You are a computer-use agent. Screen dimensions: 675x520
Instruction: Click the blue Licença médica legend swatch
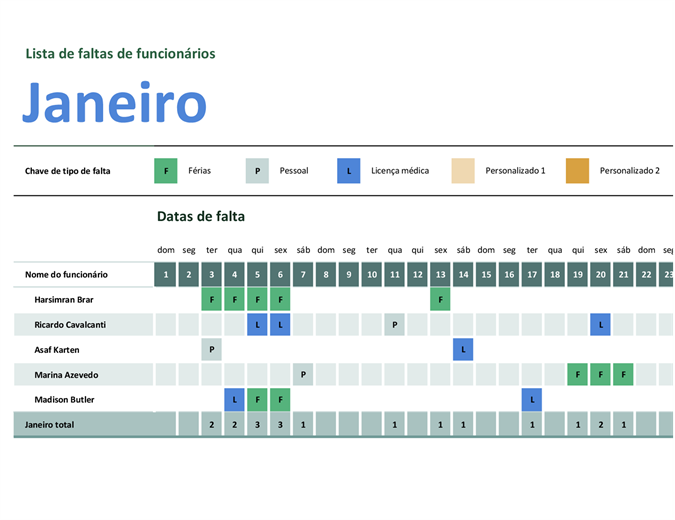(x=349, y=171)
